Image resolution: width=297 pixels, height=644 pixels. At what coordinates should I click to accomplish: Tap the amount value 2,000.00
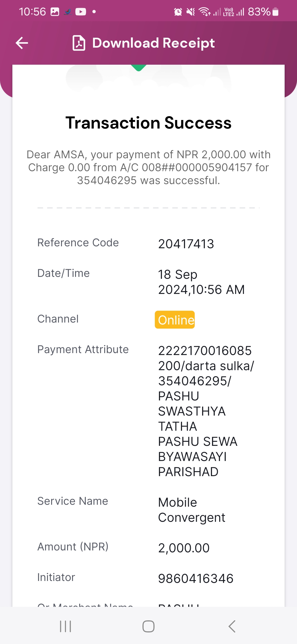coord(184,548)
